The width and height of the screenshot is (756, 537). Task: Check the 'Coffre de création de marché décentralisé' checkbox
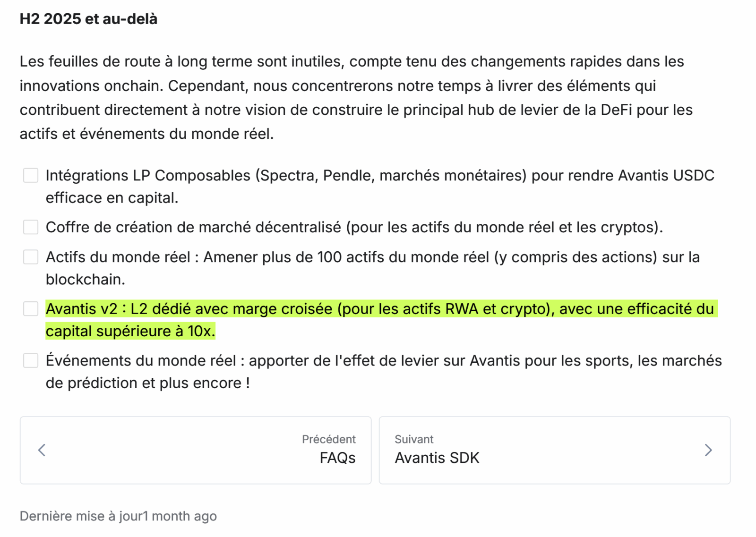(x=30, y=227)
